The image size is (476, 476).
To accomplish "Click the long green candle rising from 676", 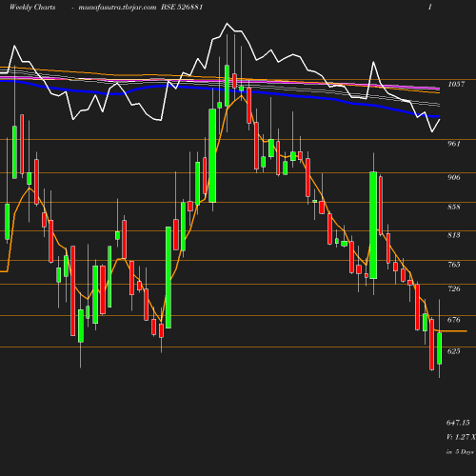I will (x=169, y=277).
